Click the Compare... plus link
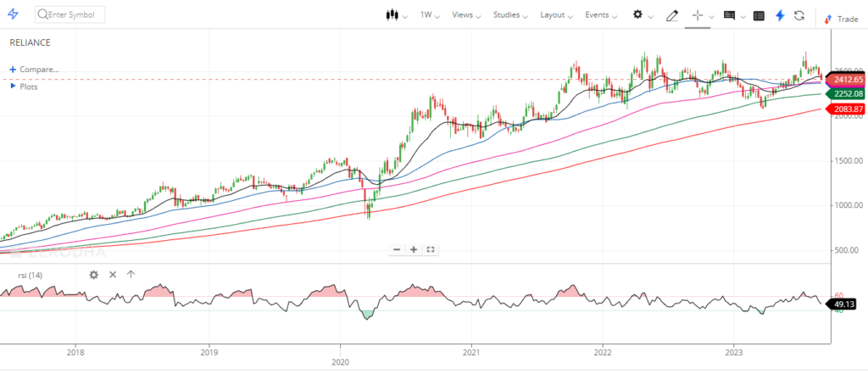Image resolution: width=868 pixels, height=374 pixels. click(x=34, y=70)
